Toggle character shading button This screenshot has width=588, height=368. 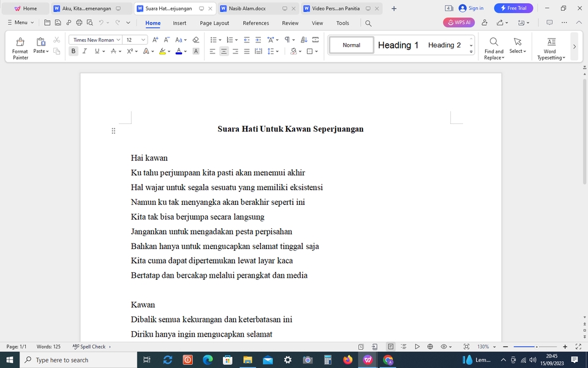196,51
